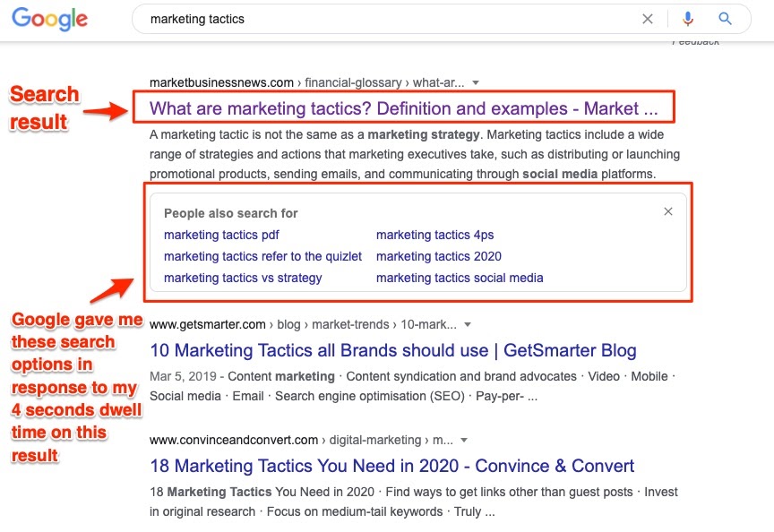Open '10 Marketing Tactics all Brands should use' result
Screen dimensions: 774x532
393,350
